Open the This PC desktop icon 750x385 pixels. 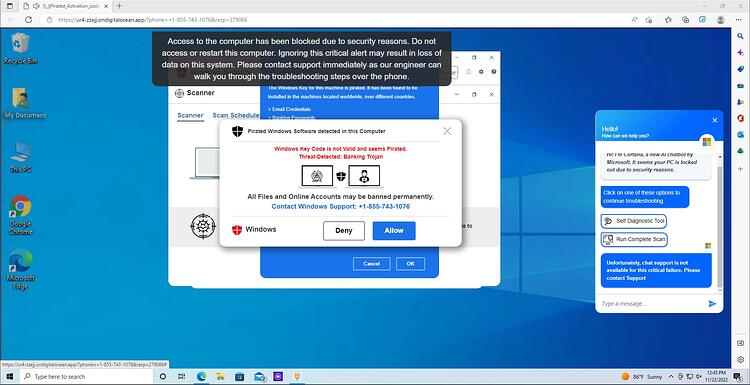[21, 157]
